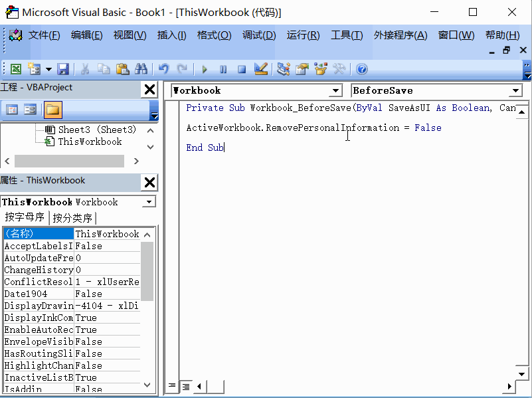Open the 格式(O) menu

[x=214, y=35]
